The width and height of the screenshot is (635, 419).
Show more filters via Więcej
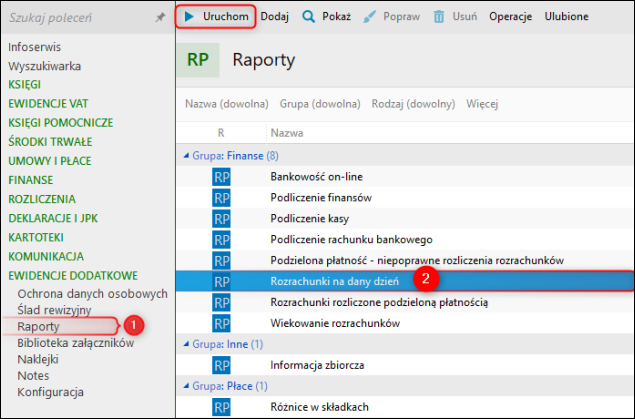click(482, 104)
